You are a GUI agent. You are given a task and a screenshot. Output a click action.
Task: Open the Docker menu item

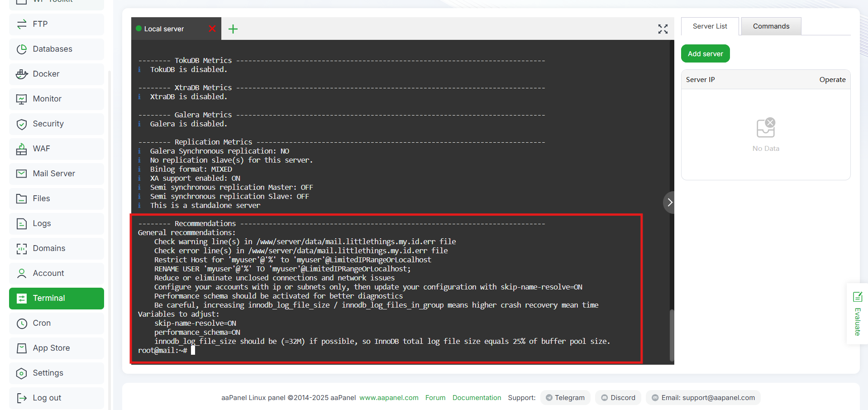coord(57,74)
